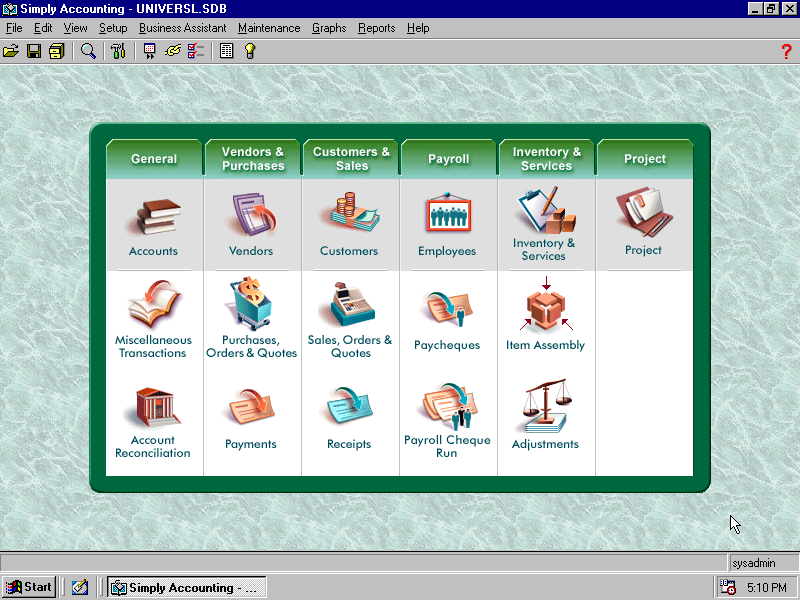Click the Inventory & Services green heading tab
Image resolution: width=800 pixels, height=600 pixels.
546,159
